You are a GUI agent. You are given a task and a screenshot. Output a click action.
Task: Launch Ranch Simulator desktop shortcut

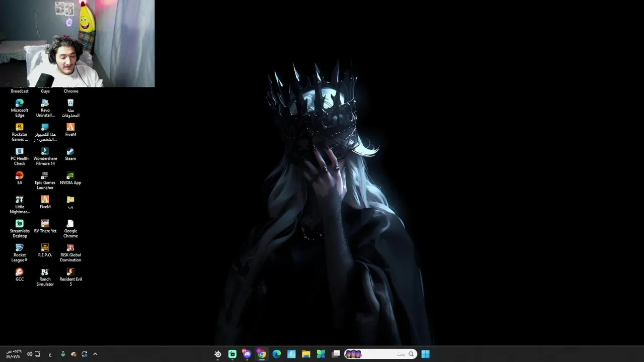tap(45, 277)
